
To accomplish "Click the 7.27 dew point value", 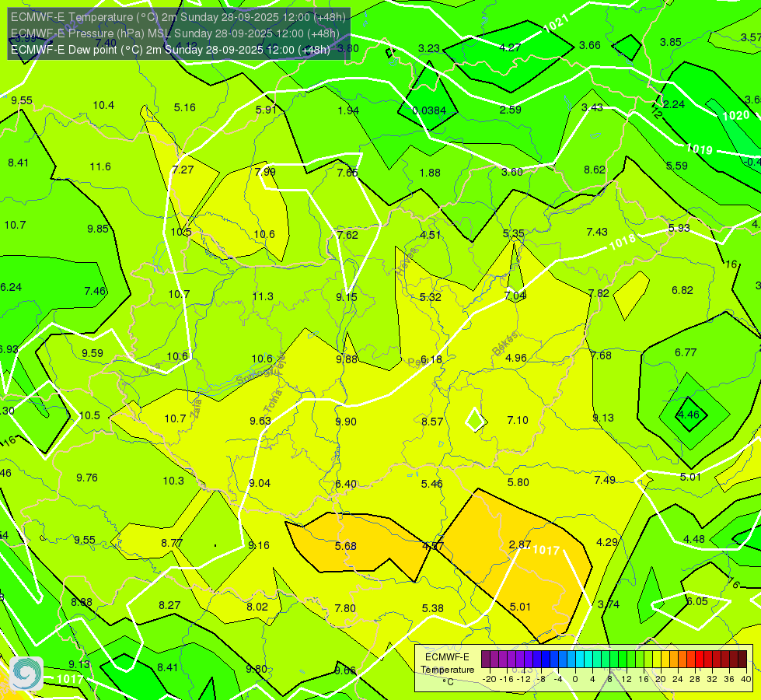I will (183, 170).
